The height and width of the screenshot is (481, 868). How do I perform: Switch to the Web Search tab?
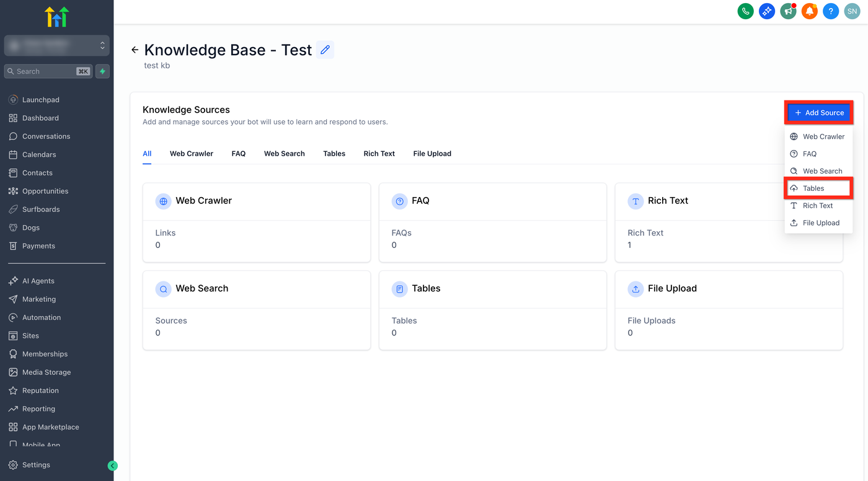point(284,154)
